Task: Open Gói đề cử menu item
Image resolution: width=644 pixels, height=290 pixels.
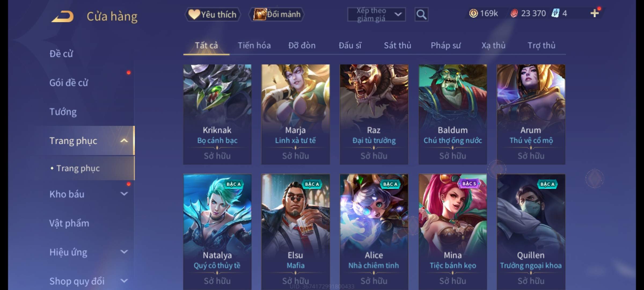Action: click(x=69, y=83)
